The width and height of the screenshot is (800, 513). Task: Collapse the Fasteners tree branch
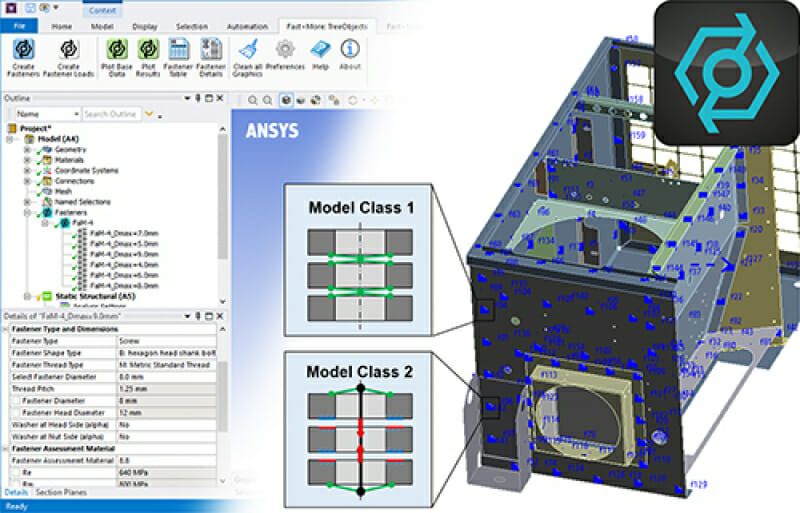point(28,212)
